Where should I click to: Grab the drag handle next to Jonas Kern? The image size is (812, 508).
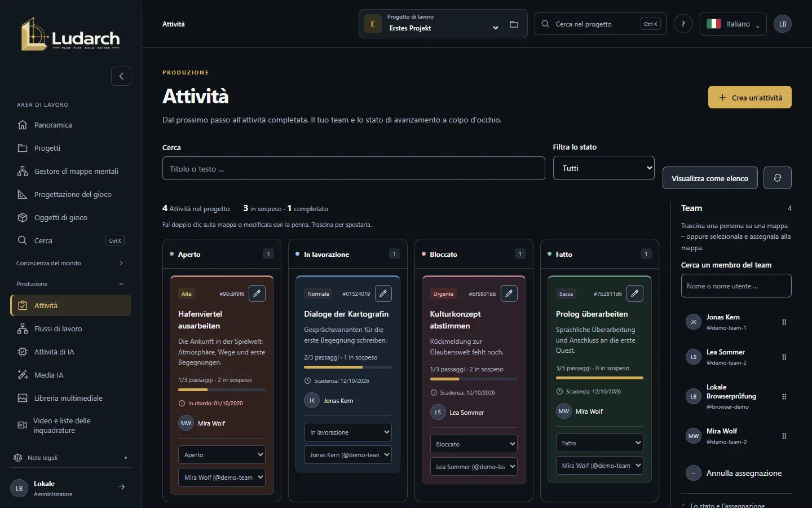pos(784,322)
